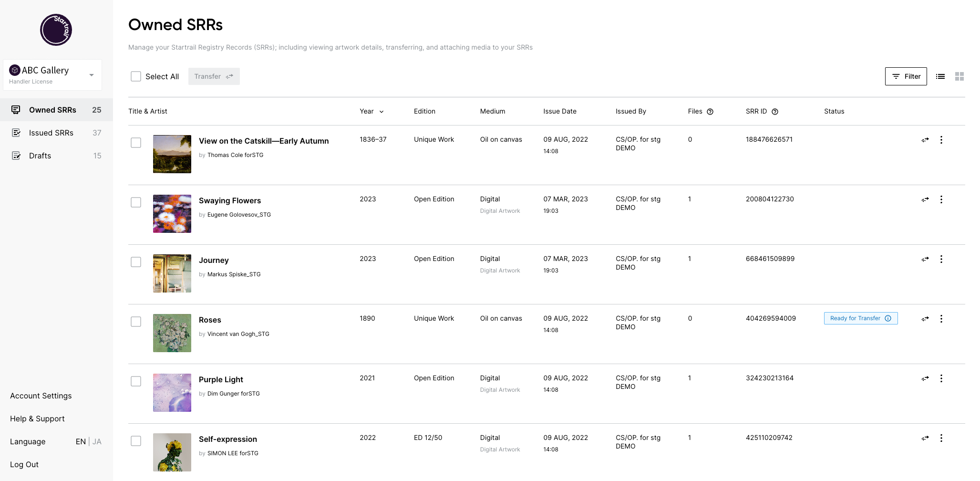Click ED 12/50 edition value
Viewport: 980px width, 481px height.
428,438
